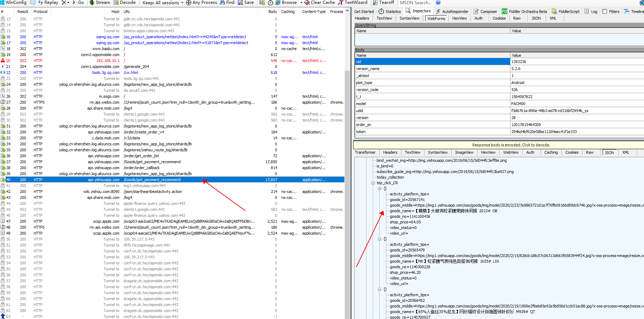Screen dimensions: 644x319
Task: Click the Any Process target picker
Action: pos(201,2)
